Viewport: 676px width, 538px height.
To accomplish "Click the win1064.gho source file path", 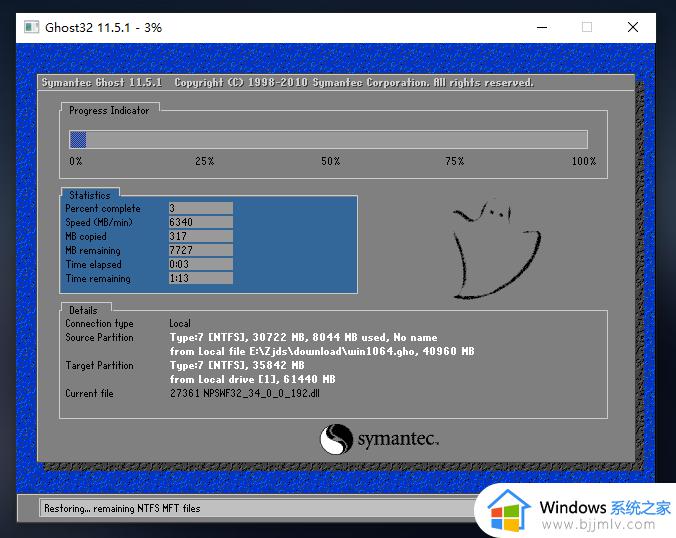I will (322, 351).
